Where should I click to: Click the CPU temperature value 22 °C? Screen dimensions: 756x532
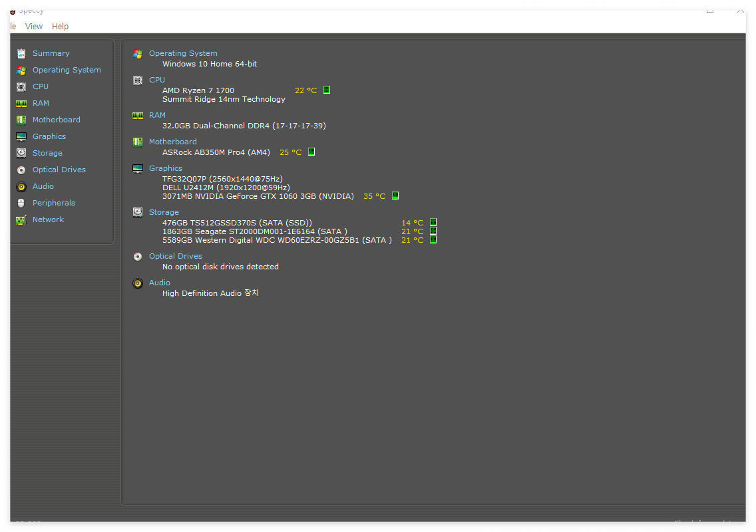click(305, 90)
